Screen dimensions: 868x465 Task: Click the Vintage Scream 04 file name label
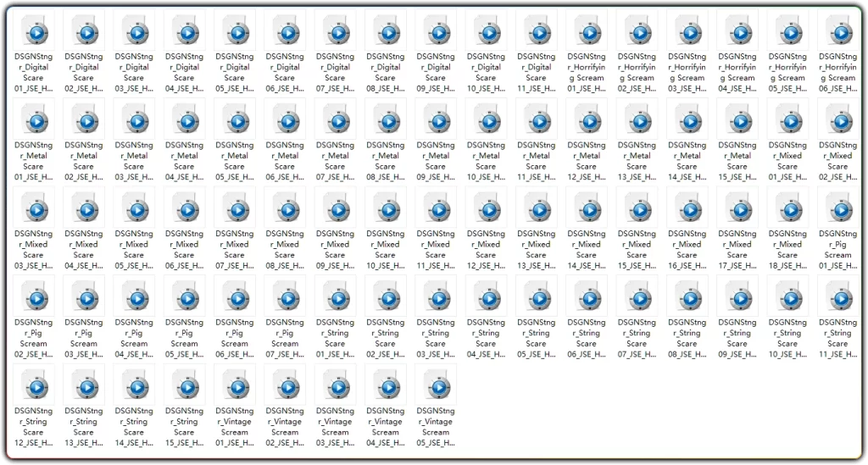coord(386,426)
